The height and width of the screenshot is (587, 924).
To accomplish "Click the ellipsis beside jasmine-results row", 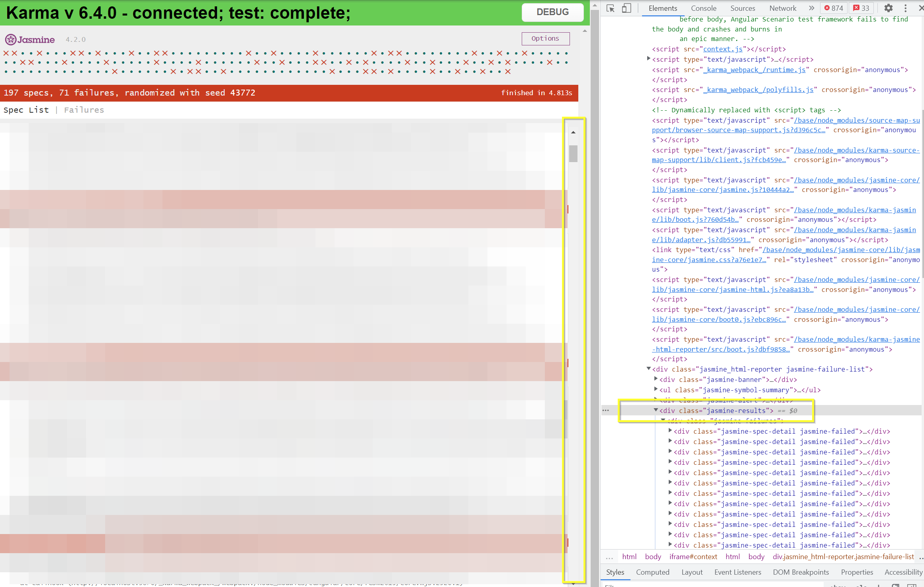I will 605,410.
